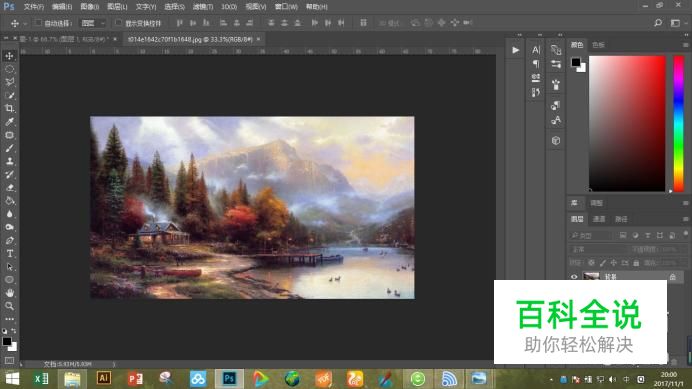The height and width of the screenshot is (389, 692).
Task: Pick a color in the red color field
Action: point(627,124)
